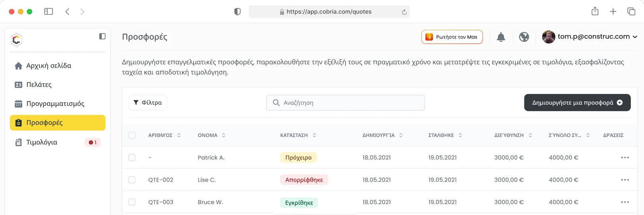Go to Πελάτες in the sidebar
Viewport: 644px width, 215px height.
tap(58, 84)
